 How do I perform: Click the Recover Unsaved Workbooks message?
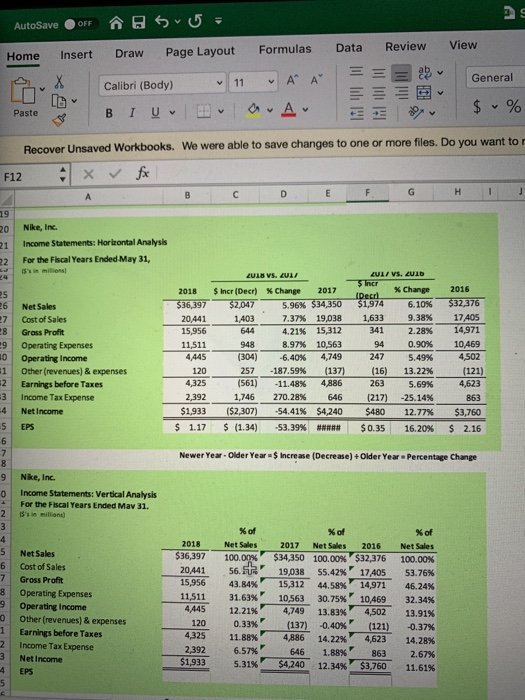click(x=274, y=145)
